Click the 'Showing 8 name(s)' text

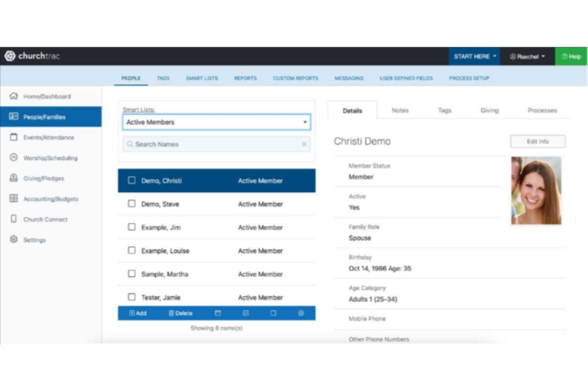pos(217,328)
